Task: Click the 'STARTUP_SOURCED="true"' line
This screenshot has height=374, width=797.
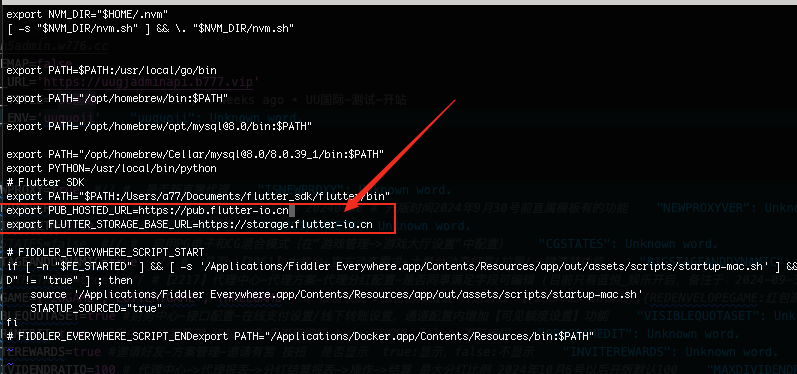Action: [x=96, y=308]
